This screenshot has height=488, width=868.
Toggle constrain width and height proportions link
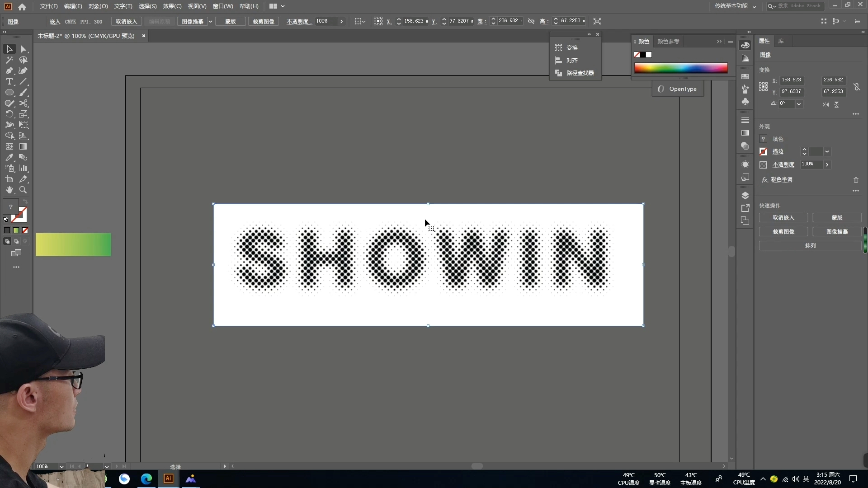coord(857,87)
